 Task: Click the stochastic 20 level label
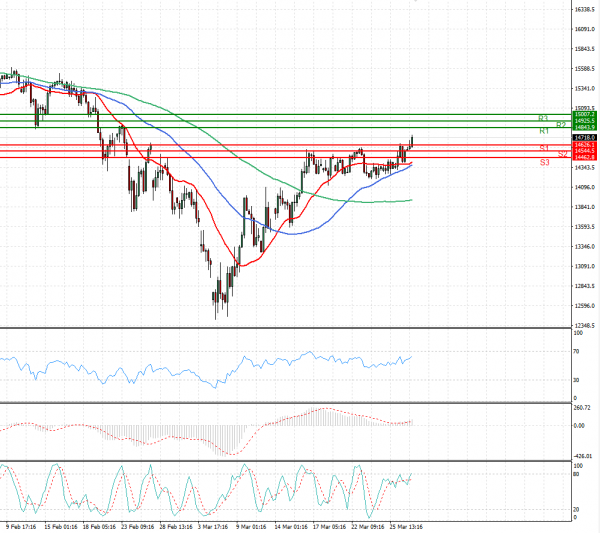point(576,510)
